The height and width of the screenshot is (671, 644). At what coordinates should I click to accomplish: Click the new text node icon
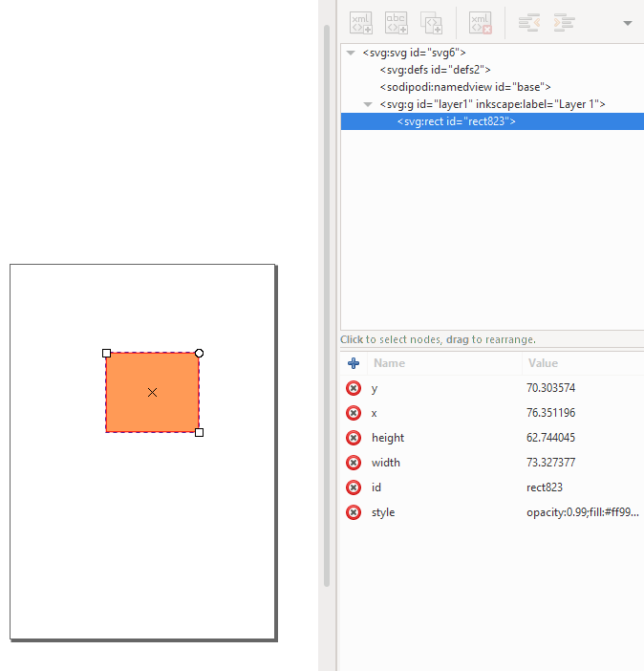397,23
